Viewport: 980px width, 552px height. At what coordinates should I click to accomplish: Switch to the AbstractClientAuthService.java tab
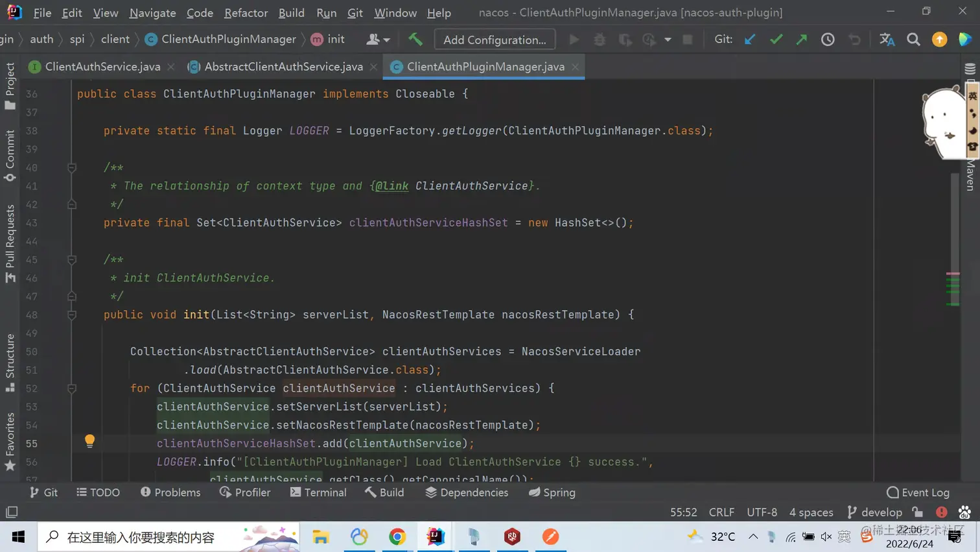pyautogui.click(x=283, y=67)
